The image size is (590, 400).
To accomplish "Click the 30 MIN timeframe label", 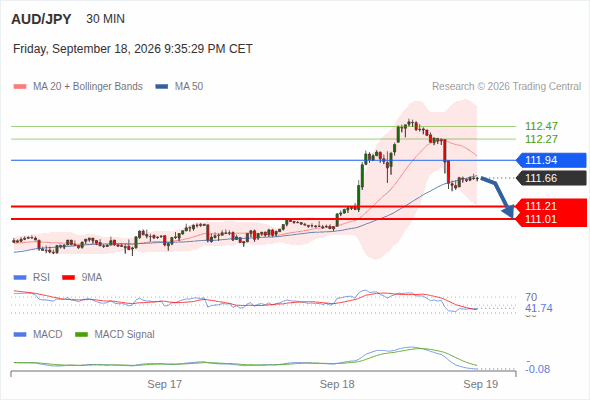I will coord(105,19).
